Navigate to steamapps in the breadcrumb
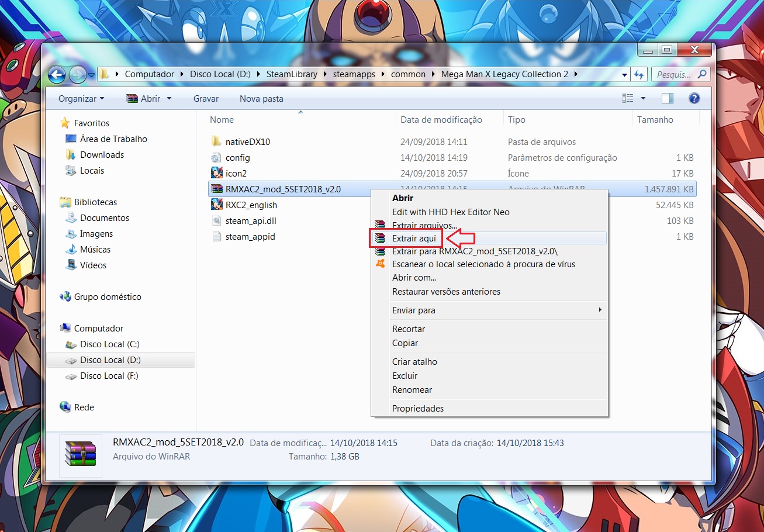 pyautogui.click(x=354, y=74)
